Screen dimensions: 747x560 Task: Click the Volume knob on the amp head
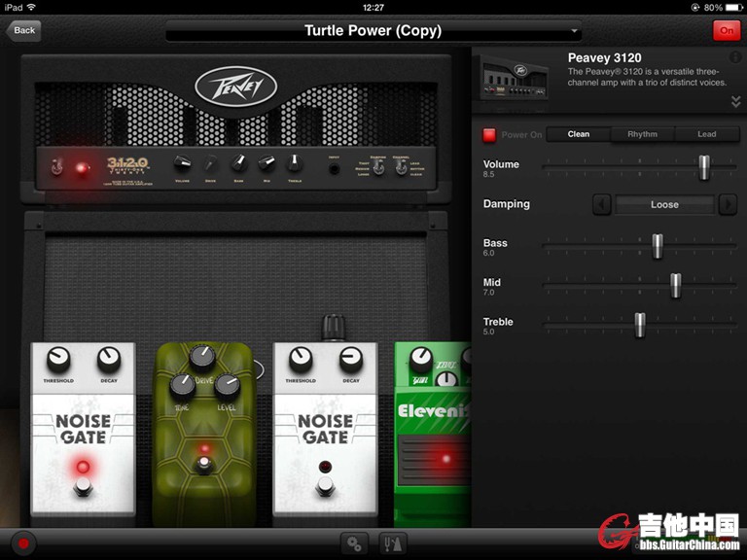click(182, 164)
